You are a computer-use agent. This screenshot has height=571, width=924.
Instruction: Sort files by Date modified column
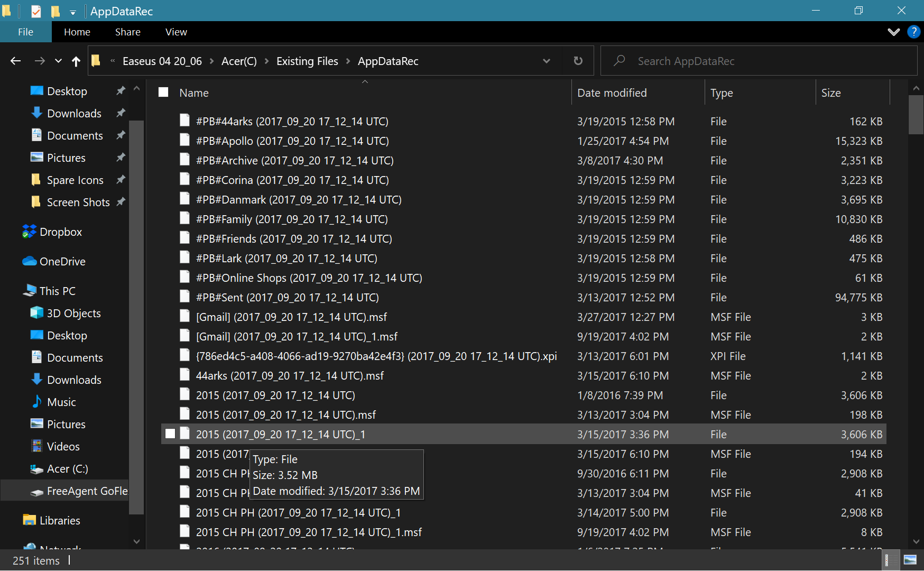pyautogui.click(x=612, y=93)
